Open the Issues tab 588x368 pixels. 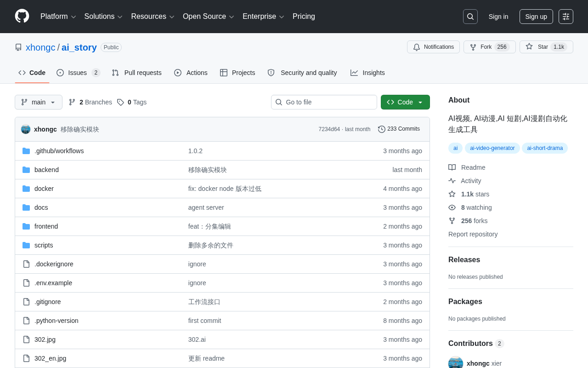point(79,73)
